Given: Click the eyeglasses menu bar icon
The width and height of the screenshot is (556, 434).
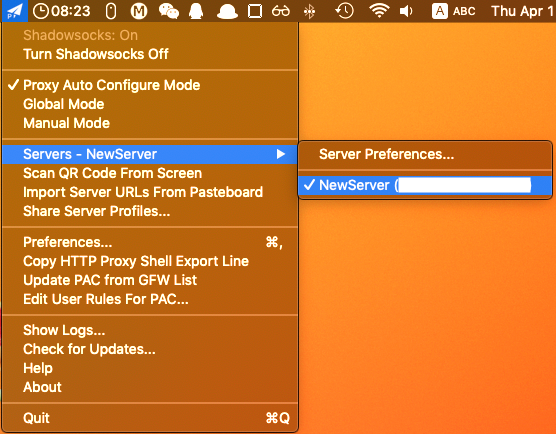Looking at the screenshot, I should [x=281, y=11].
